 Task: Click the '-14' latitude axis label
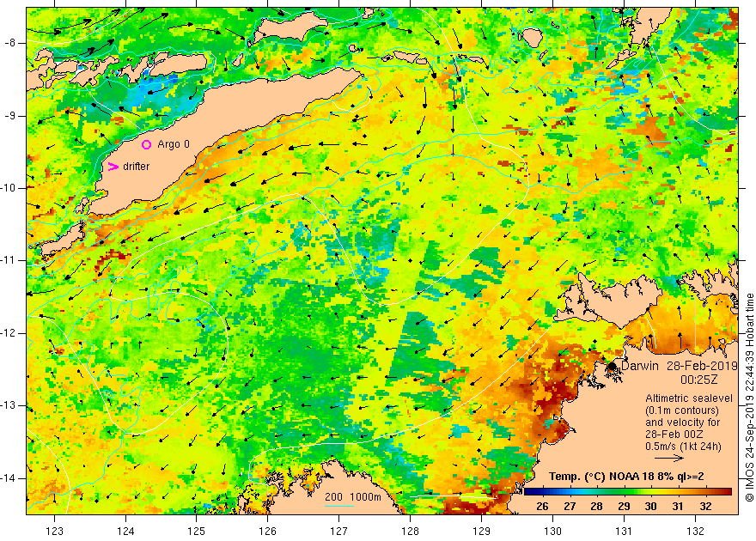[9, 478]
